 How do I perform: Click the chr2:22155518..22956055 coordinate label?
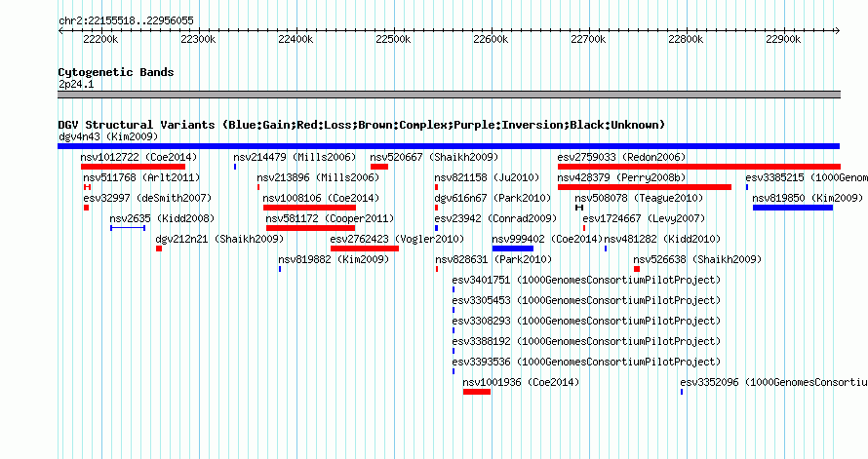click(126, 20)
